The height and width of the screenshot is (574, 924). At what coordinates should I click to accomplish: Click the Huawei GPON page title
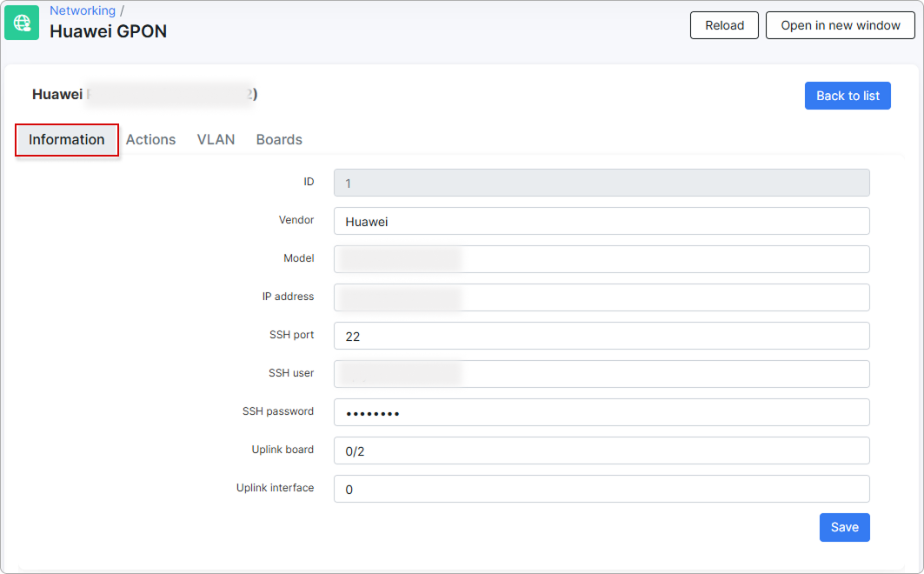tap(107, 30)
